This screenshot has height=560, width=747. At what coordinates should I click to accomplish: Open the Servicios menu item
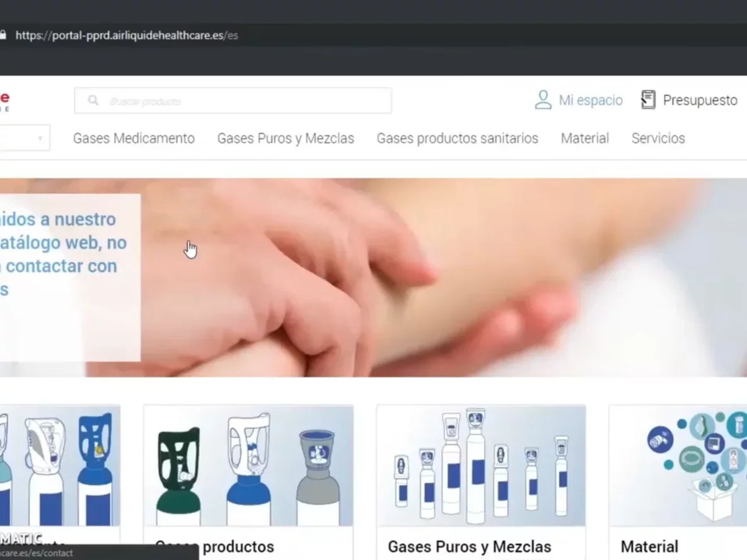[x=658, y=139]
